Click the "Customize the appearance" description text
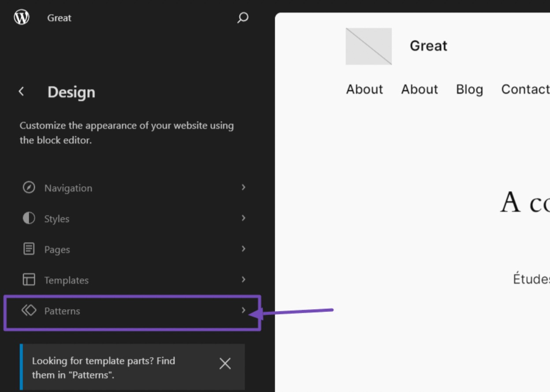The width and height of the screenshot is (550, 392). [126, 133]
